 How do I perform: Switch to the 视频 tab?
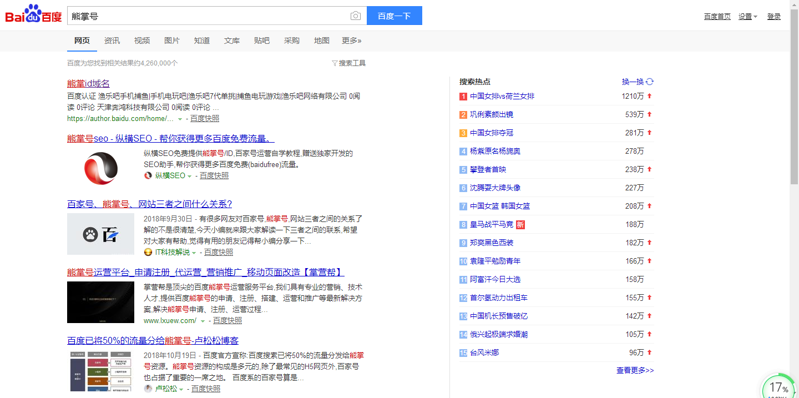pyautogui.click(x=142, y=41)
